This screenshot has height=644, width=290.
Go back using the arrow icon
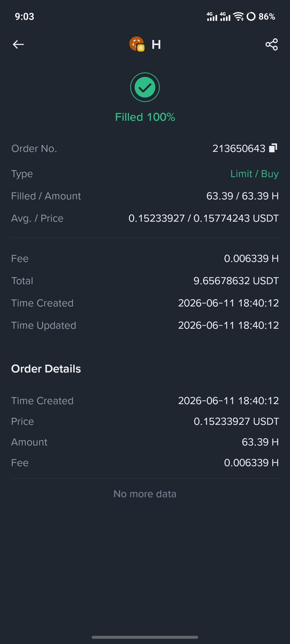(18, 44)
